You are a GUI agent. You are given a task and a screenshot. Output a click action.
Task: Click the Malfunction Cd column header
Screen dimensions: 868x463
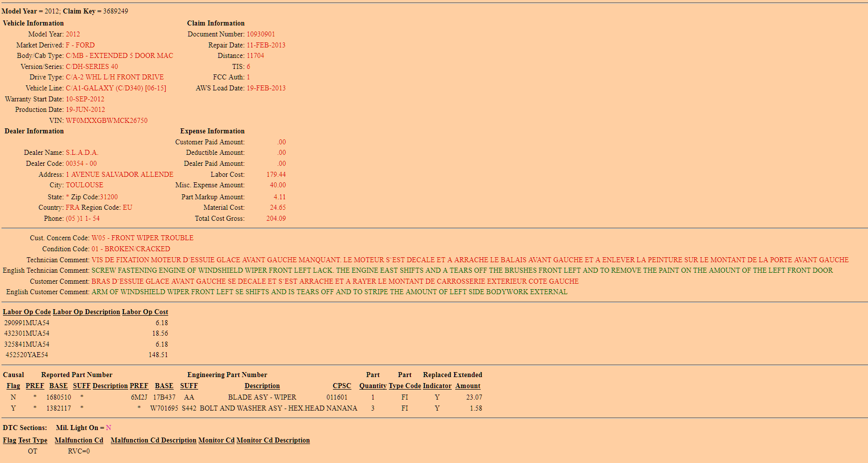pos(79,440)
